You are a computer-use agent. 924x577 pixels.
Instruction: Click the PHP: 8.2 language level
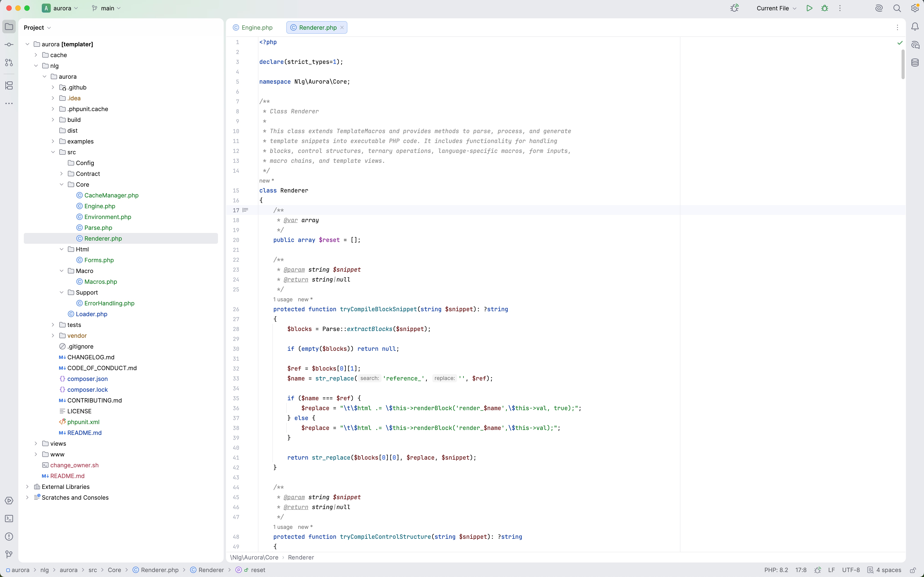776,570
